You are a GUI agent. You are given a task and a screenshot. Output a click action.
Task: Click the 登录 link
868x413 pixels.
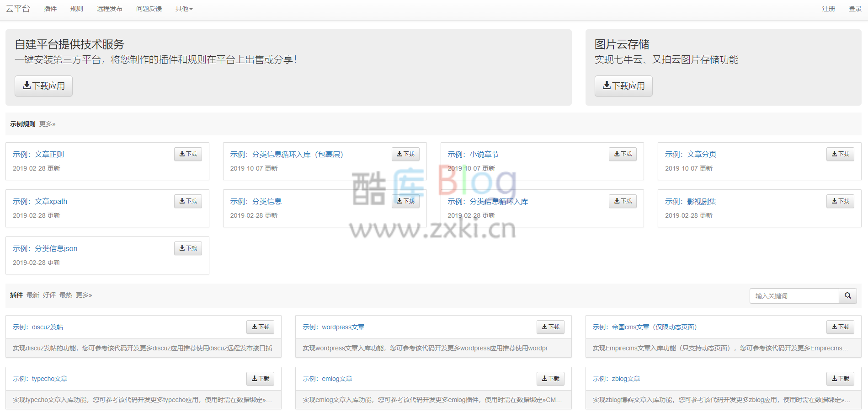tap(854, 8)
